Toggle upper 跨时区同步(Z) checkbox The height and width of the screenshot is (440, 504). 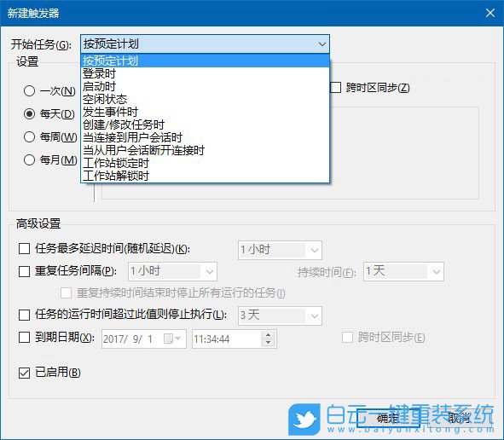point(335,88)
